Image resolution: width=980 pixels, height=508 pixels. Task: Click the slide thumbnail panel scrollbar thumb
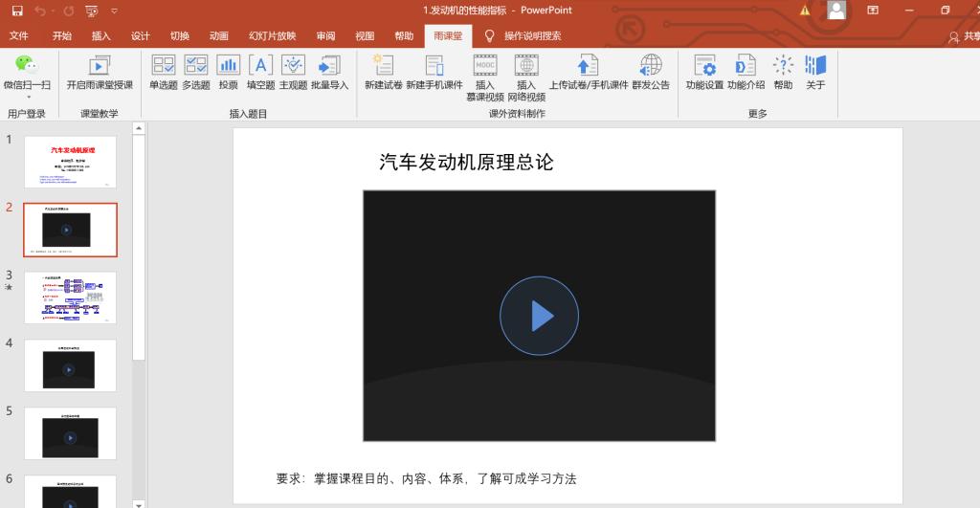pos(139,248)
